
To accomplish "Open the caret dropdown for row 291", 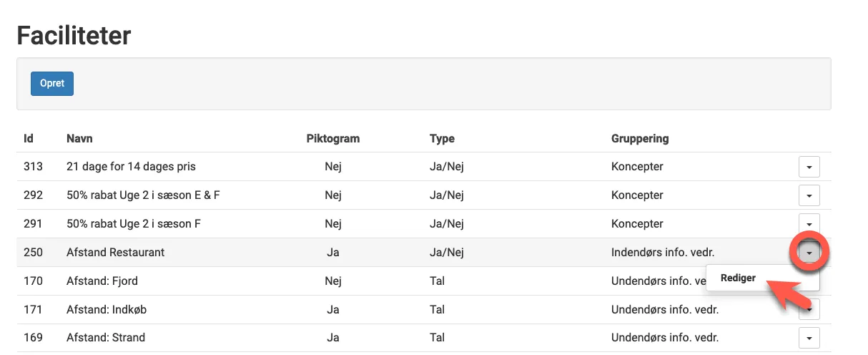I will [809, 223].
